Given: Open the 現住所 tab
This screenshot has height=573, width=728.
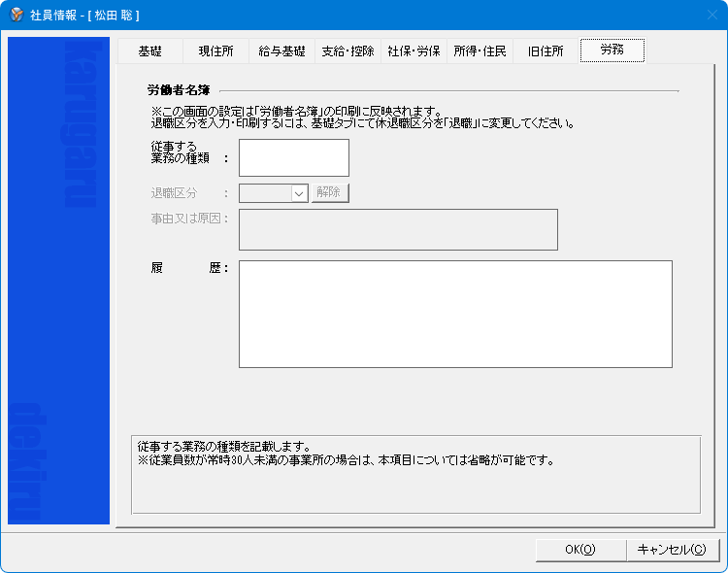Looking at the screenshot, I should click(215, 51).
